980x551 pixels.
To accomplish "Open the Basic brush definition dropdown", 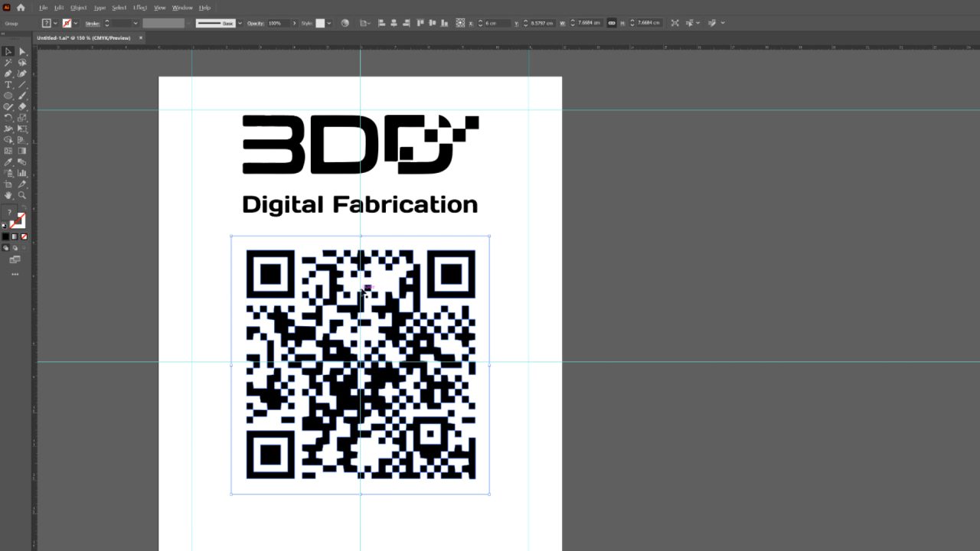I will pyautogui.click(x=240, y=23).
